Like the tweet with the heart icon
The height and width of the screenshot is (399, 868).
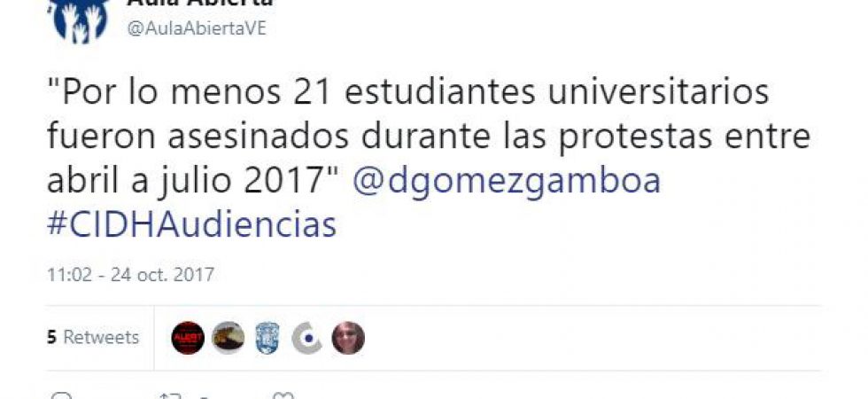click(284, 395)
